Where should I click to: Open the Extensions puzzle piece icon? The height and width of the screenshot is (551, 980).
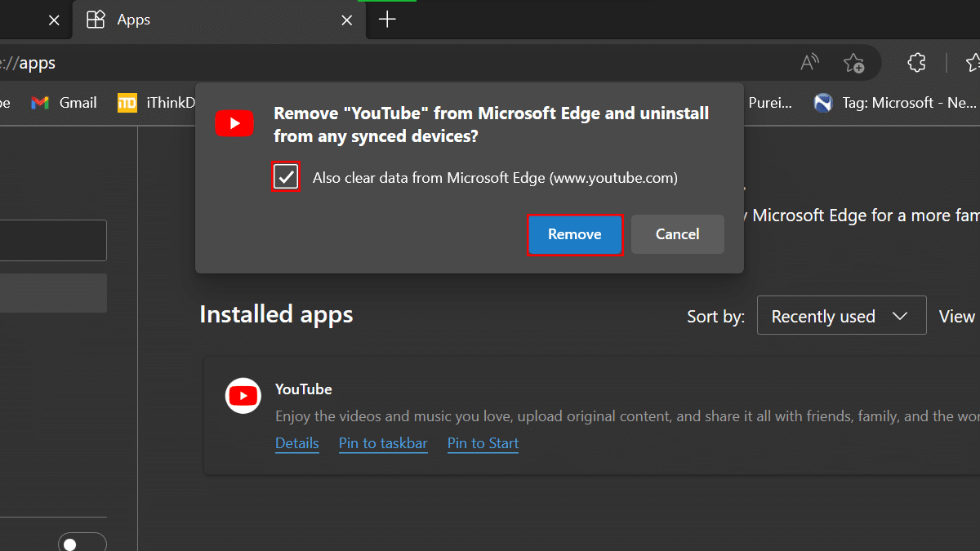[916, 63]
